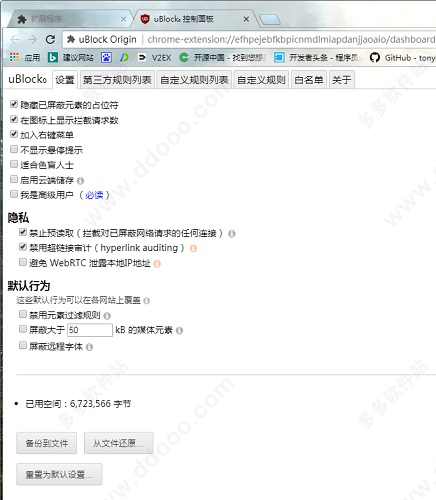Click info icon beside kB 的媒体元素
Screen dimensions: 436x500
(x=179, y=330)
